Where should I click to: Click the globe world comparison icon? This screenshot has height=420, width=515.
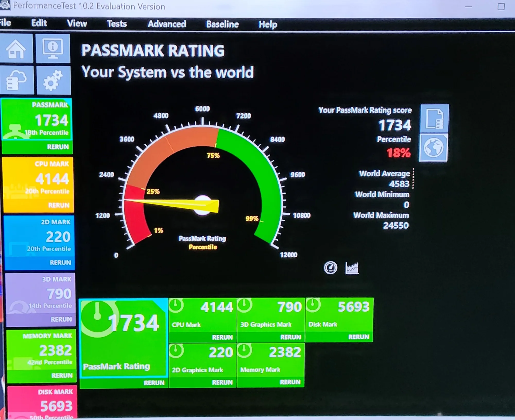pyautogui.click(x=434, y=148)
